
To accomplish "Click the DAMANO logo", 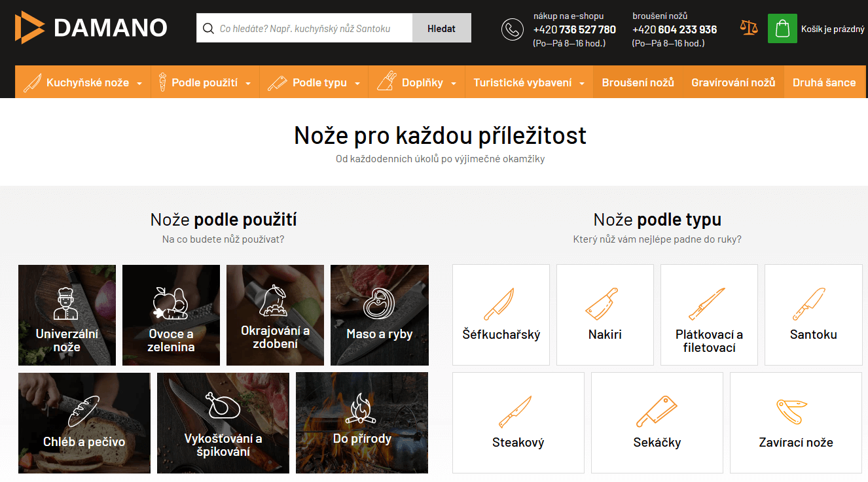I will pos(91,27).
